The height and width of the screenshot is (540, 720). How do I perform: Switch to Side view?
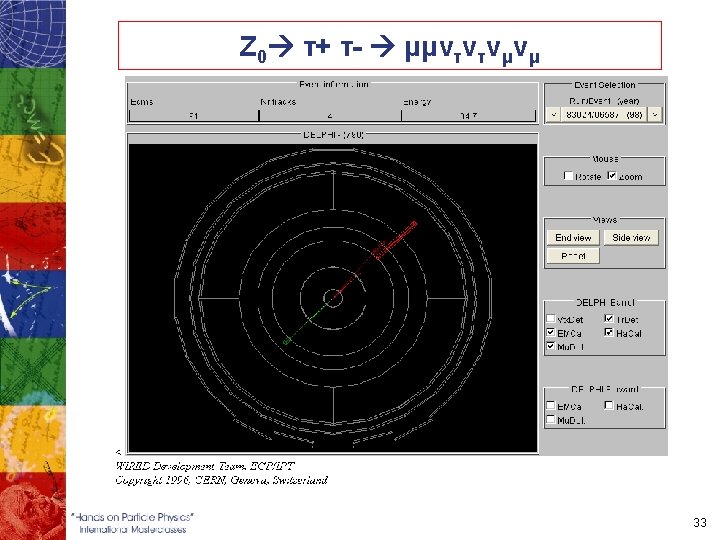631,237
